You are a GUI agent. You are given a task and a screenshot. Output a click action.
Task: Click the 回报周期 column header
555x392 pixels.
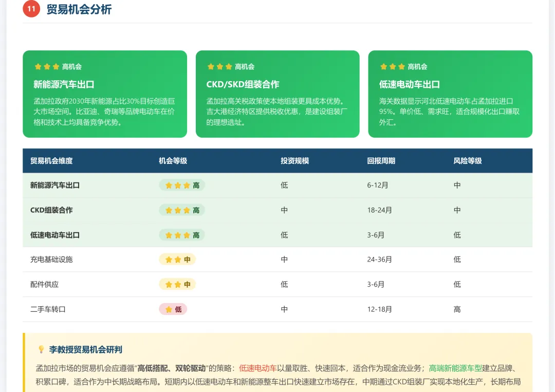(381, 161)
